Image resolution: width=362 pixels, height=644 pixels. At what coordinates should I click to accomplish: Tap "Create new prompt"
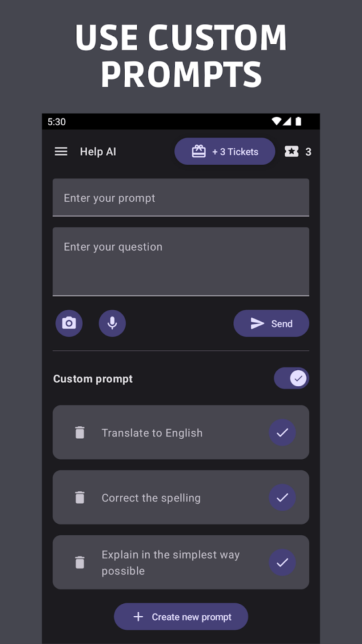181,616
